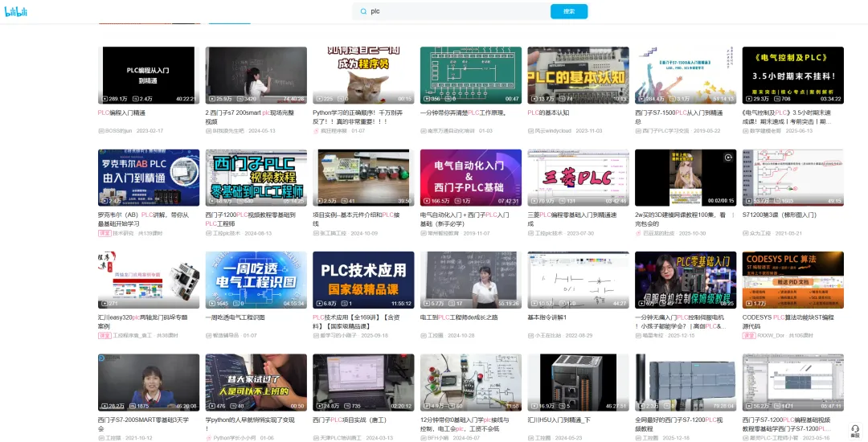Open title S71200第3课（梯形图入门）
Viewport: 868px width, 442px height.
(x=780, y=215)
